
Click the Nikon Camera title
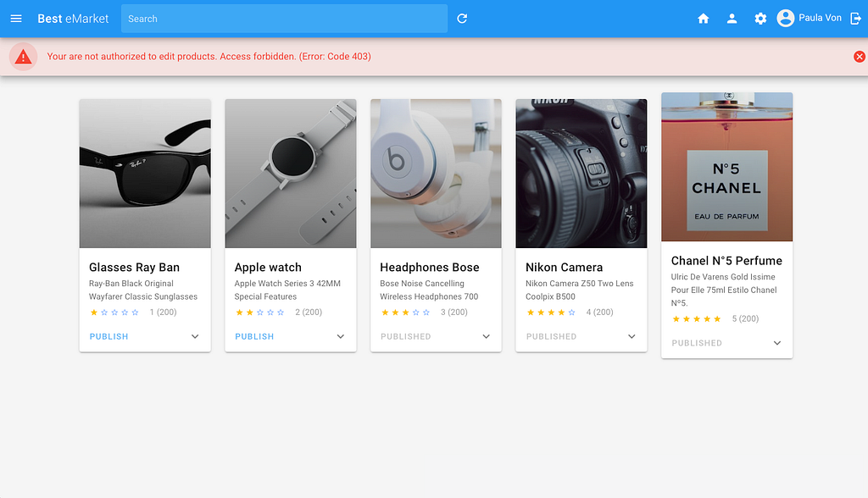tap(564, 268)
